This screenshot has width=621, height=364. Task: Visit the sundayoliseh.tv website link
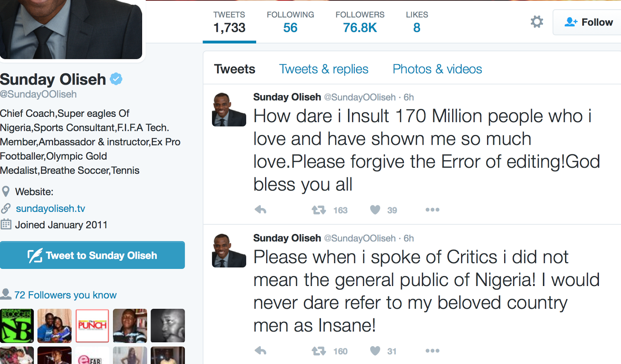point(50,208)
